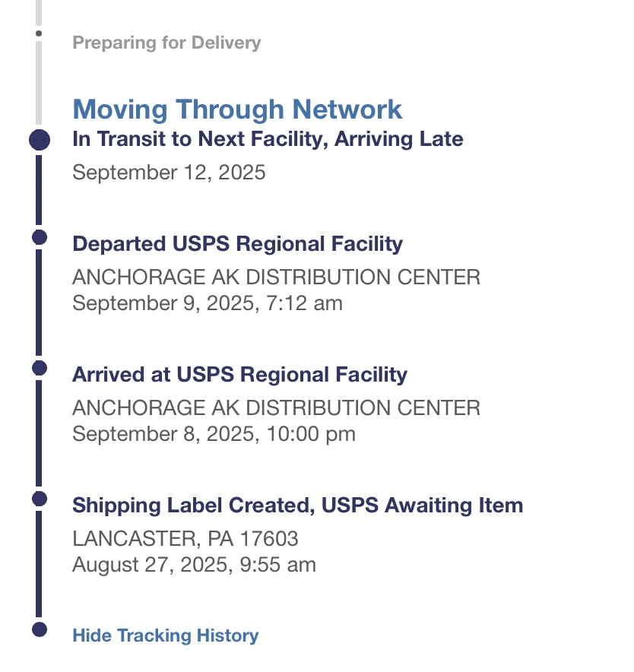Click the Hide Tracking History link
Screen dimensions: 634x672
(165, 636)
